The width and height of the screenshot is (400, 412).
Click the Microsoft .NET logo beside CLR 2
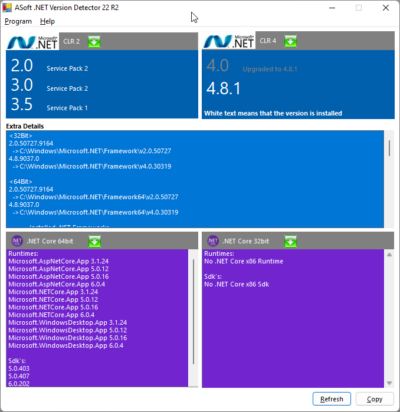point(32,42)
